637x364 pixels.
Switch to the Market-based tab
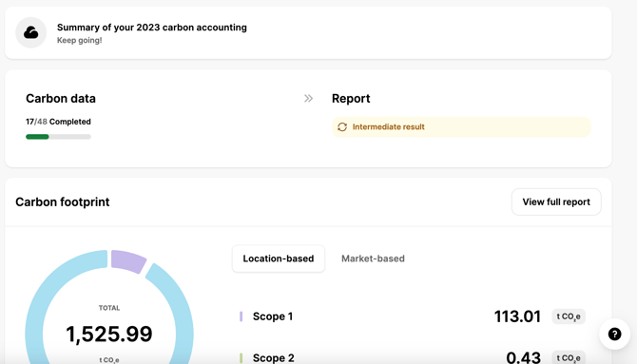(x=373, y=259)
